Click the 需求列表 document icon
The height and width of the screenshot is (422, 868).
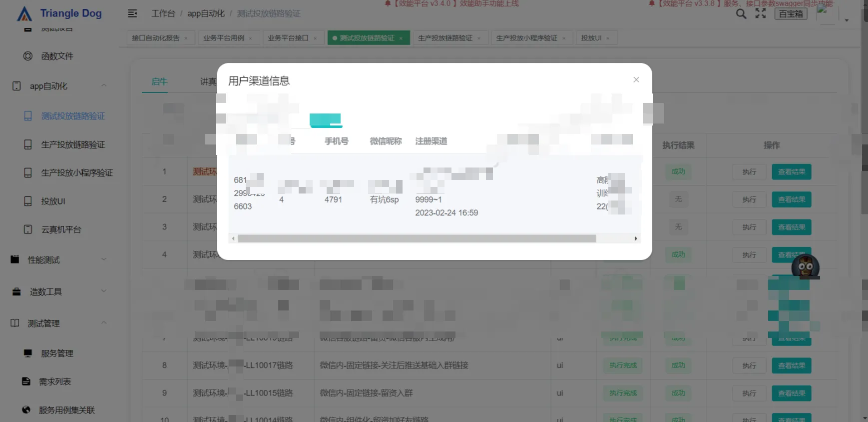click(26, 381)
